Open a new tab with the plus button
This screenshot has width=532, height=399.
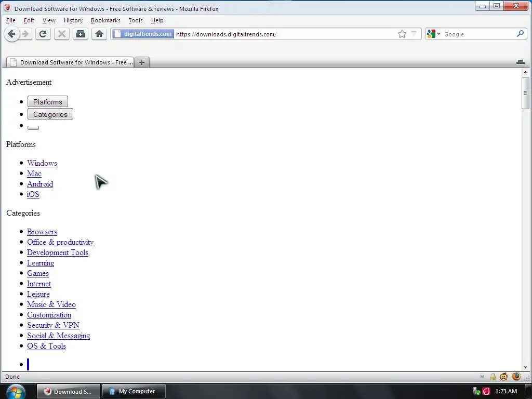tap(142, 62)
